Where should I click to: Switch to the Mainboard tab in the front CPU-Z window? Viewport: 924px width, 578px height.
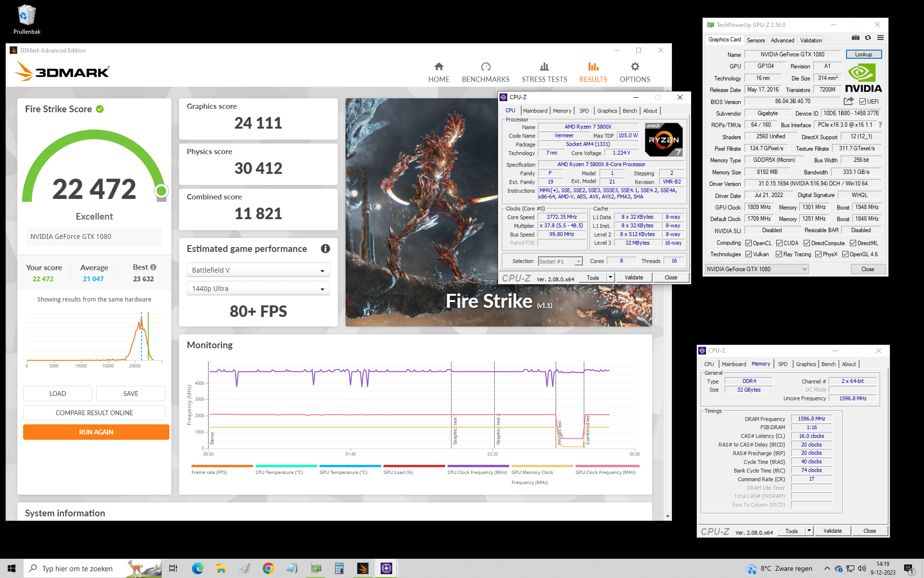[535, 111]
